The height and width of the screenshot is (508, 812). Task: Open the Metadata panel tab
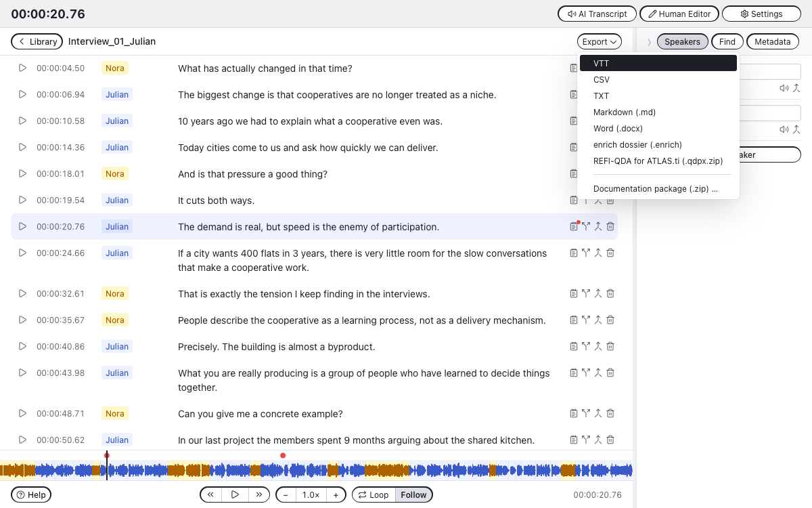(772, 41)
